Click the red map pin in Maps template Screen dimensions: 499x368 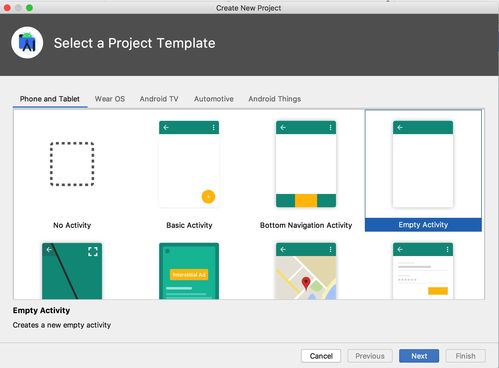(x=306, y=283)
